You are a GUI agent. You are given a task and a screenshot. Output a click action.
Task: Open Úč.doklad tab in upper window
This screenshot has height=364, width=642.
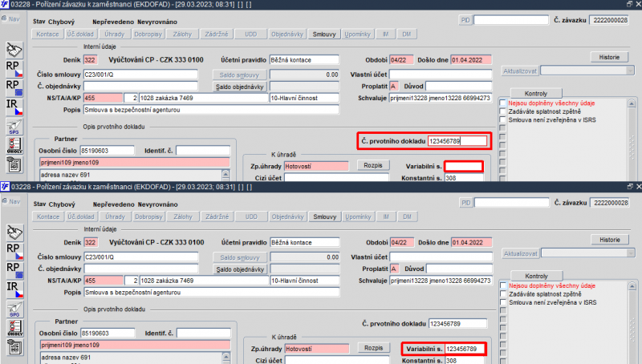[x=81, y=34]
